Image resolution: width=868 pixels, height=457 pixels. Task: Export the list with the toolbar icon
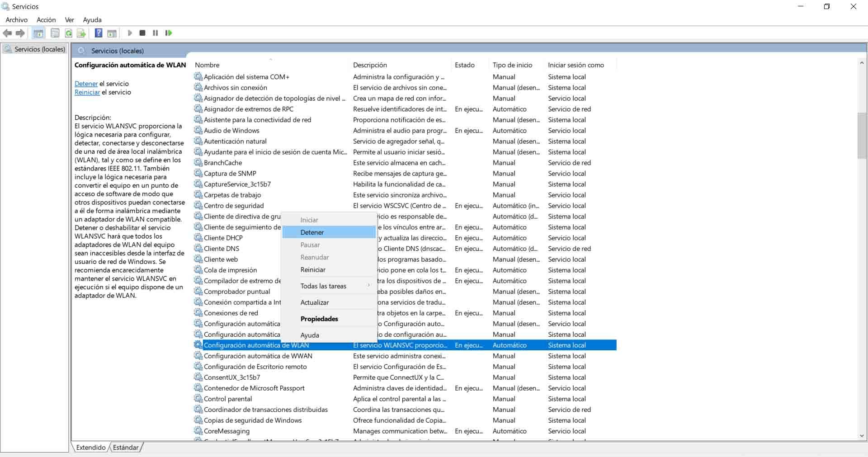[x=81, y=33]
